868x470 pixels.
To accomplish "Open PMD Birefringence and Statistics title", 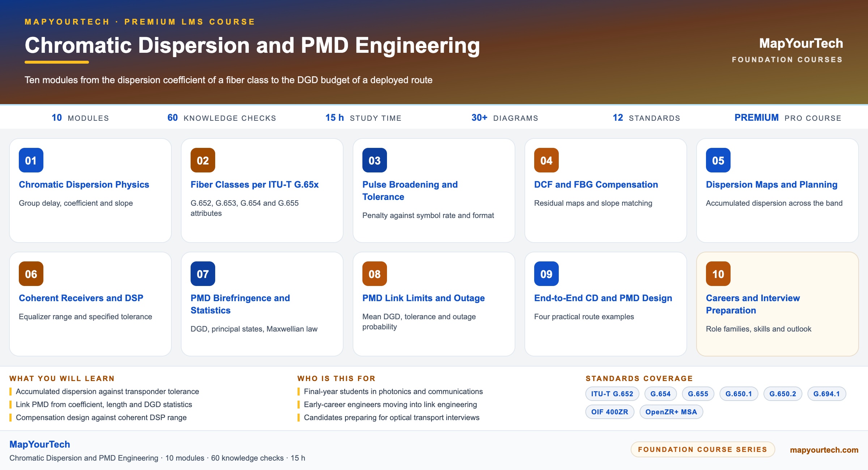I will coord(240,304).
